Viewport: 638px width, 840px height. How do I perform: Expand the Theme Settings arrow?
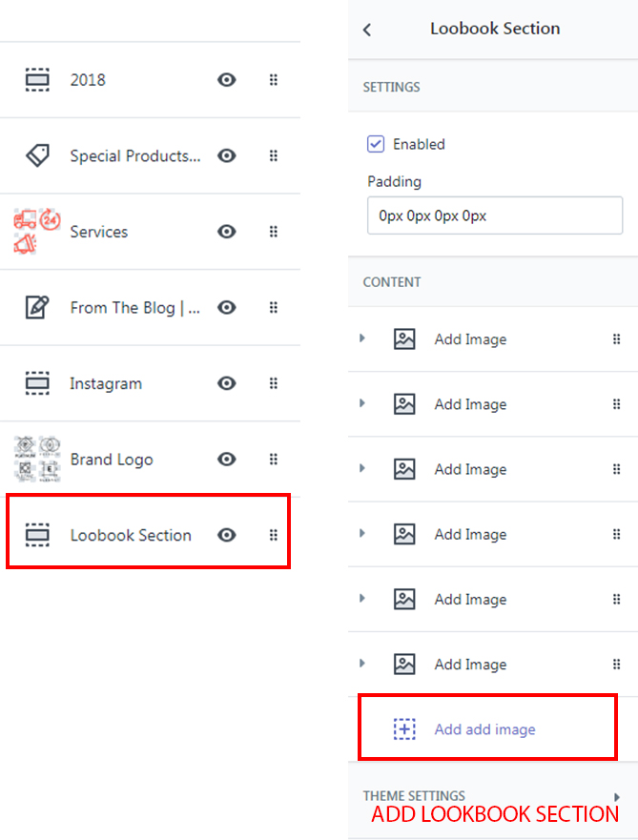[617, 796]
